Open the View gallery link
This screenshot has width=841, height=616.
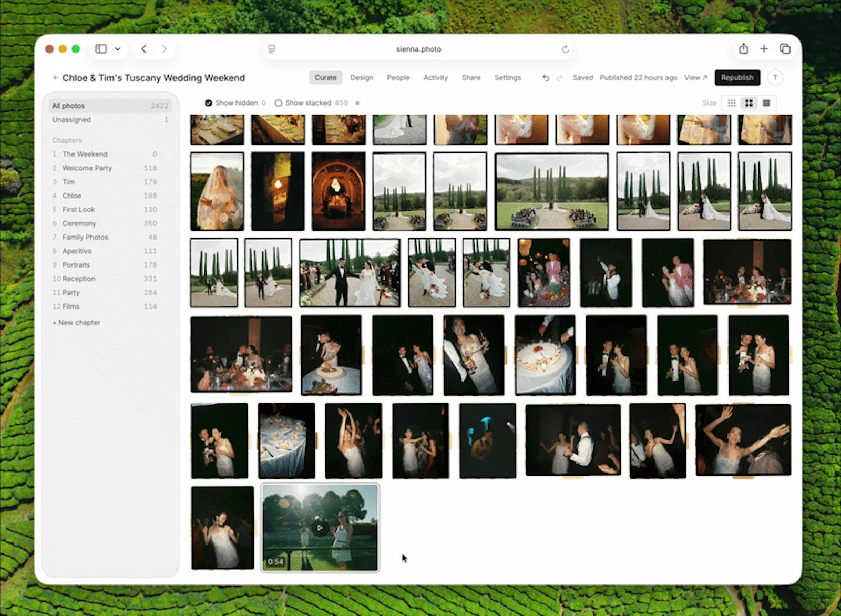click(695, 77)
